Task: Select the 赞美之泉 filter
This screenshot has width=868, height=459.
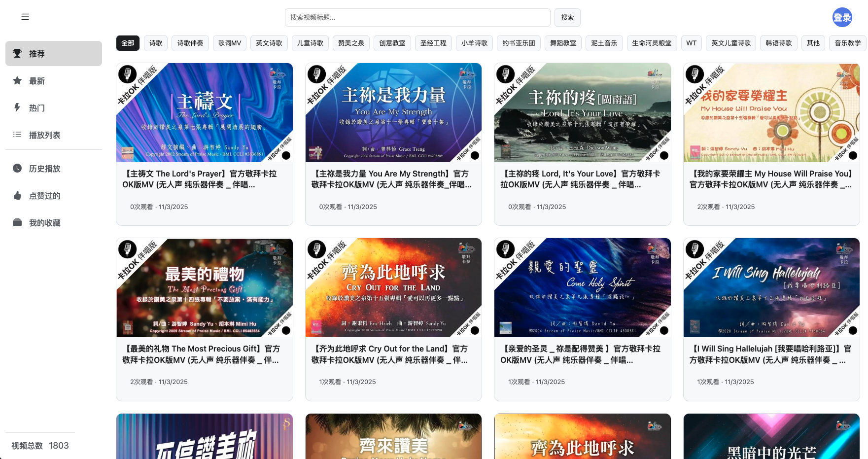Action: click(x=351, y=43)
